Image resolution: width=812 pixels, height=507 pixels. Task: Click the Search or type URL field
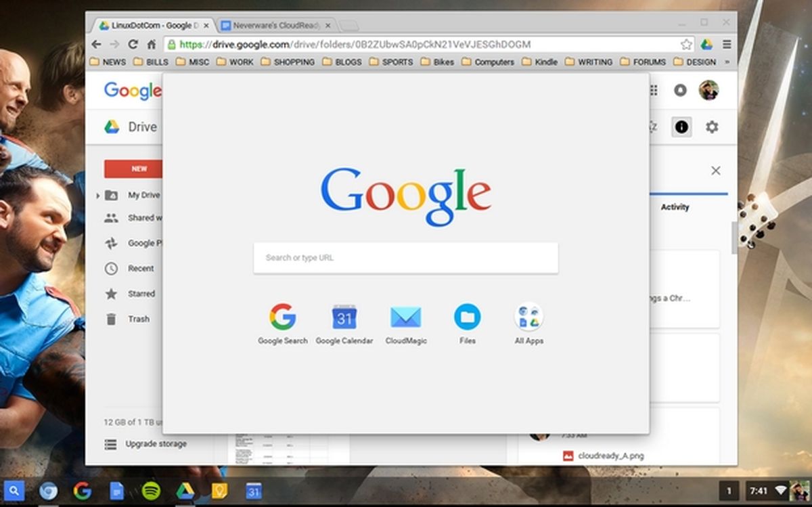405,257
